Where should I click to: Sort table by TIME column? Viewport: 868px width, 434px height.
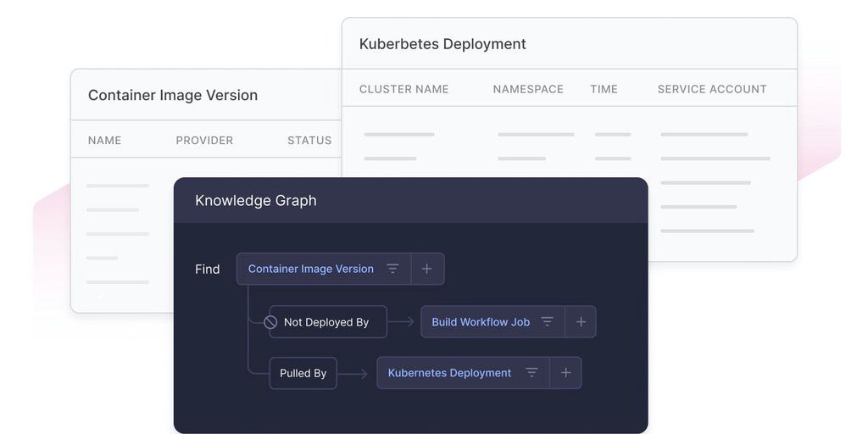pyautogui.click(x=604, y=89)
